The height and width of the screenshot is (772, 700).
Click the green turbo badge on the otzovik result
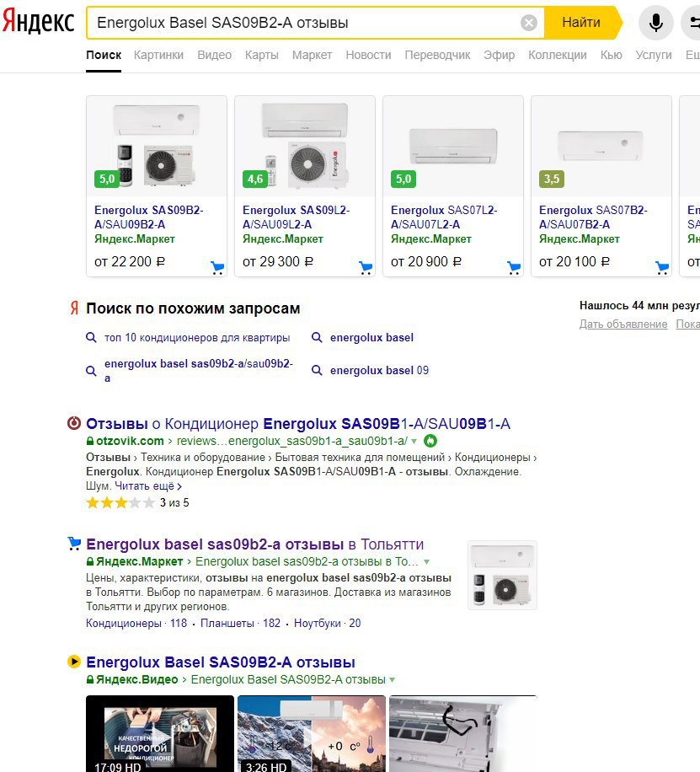point(430,441)
